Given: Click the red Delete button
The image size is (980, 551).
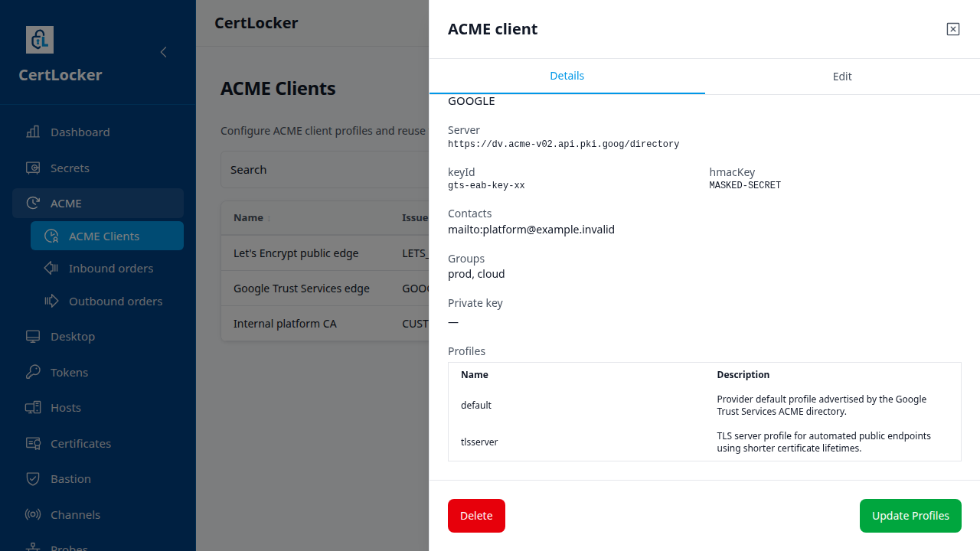Looking at the screenshot, I should click(x=476, y=516).
